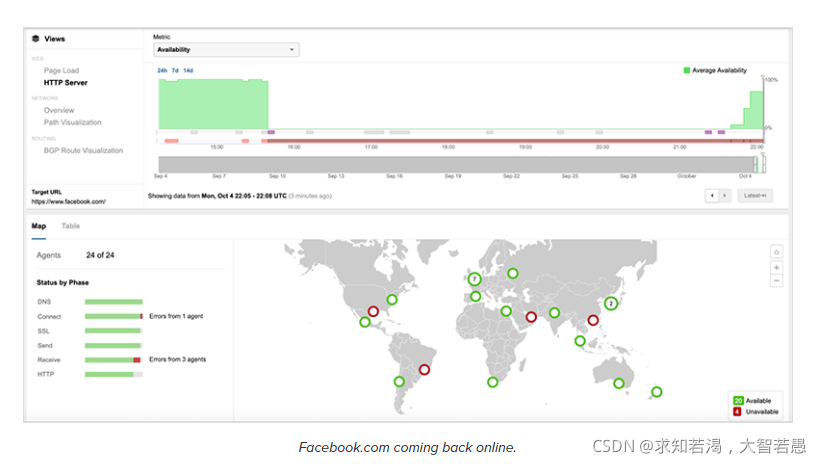The width and height of the screenshot is (822, 464).
Task: Select the green agent in Mexico
Action: (365, 322)
